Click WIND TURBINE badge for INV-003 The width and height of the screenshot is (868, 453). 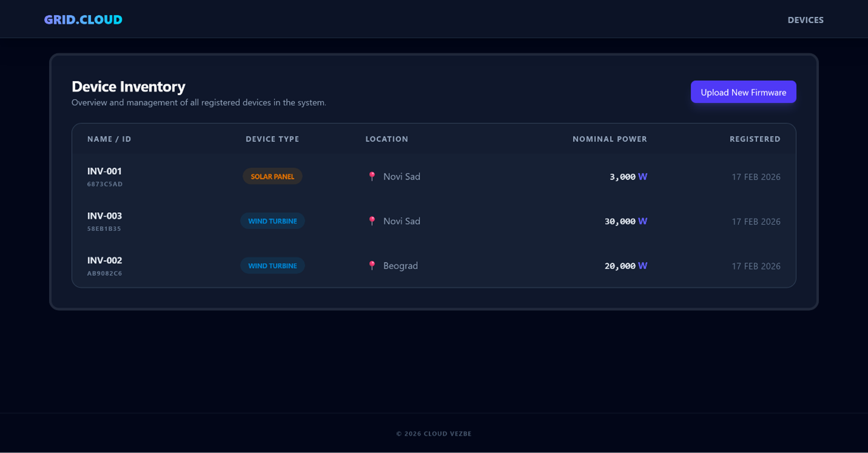point(273,221)
